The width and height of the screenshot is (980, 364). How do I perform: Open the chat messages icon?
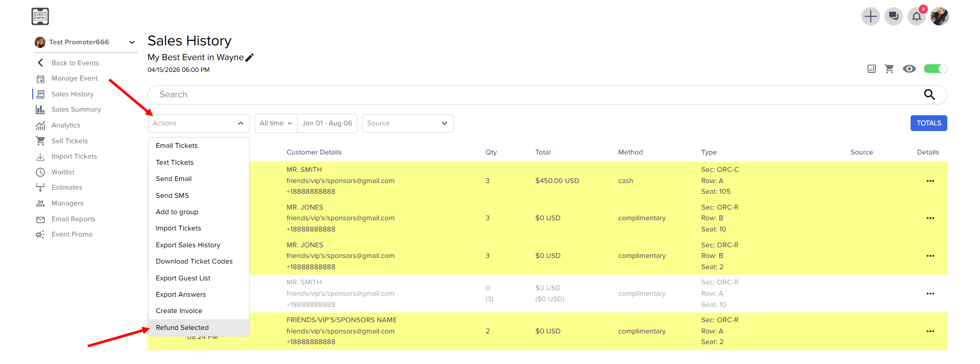[894, 16]
